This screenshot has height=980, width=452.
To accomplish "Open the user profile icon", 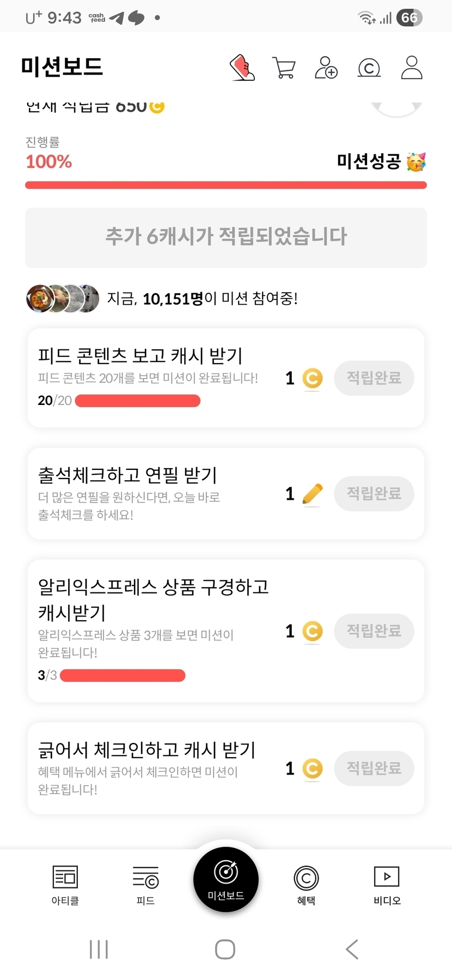I will (411, 68).
